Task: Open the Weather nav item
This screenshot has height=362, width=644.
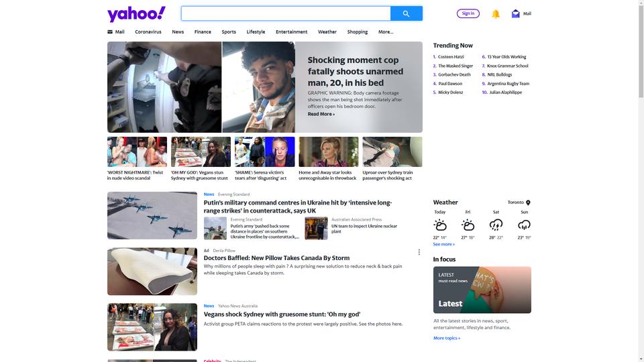Action: pos(327,32)
